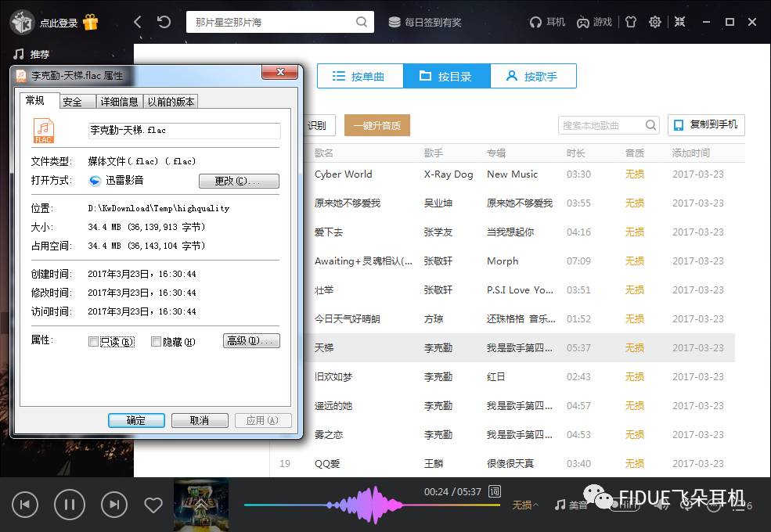
Task: Switch to the 安全 tab
Action: (78, 102)
